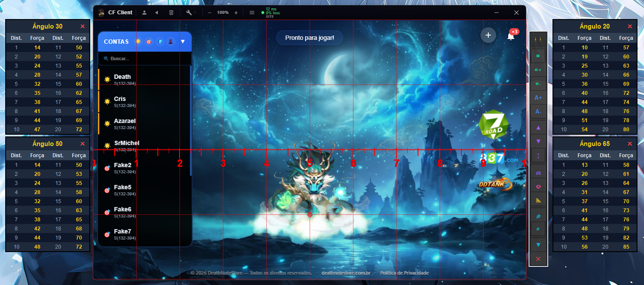Select the Fake5 account
Image resolution: width=644 pixels, height=285 pixels.
(x=144, y=190)
